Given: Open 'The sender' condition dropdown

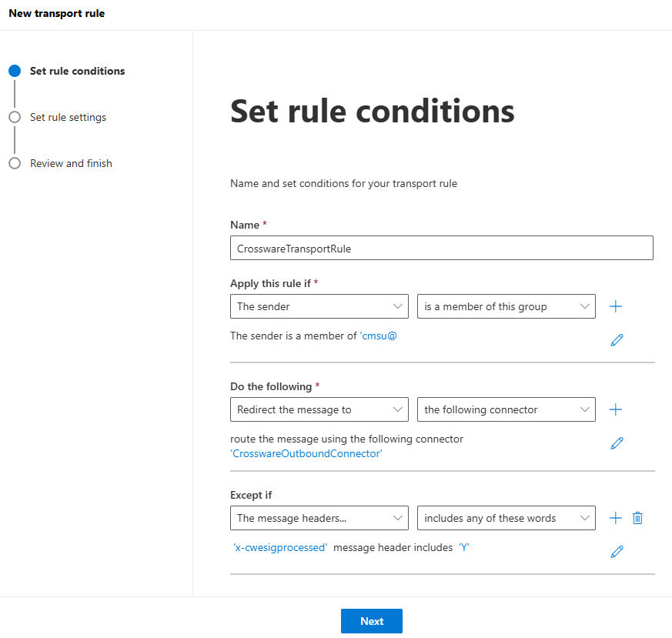Looking at the screenshot, I should (x=319, y=306).
